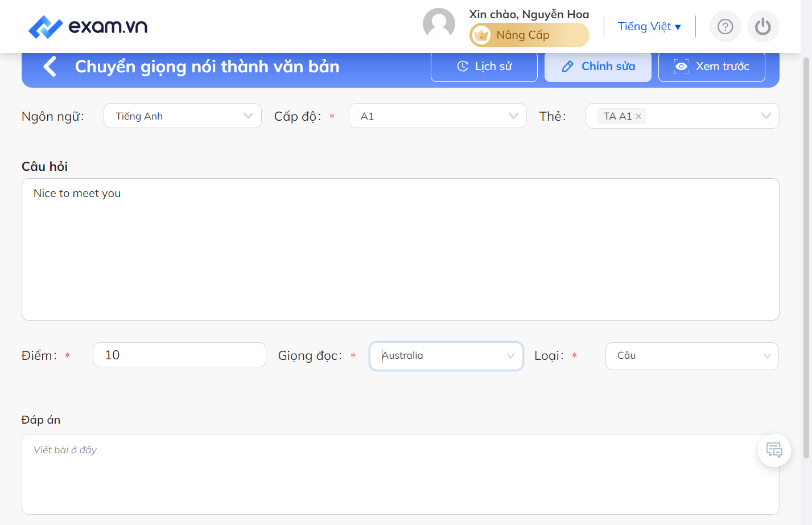Click the Câu hỏi section heading

(x=44, y=166)
